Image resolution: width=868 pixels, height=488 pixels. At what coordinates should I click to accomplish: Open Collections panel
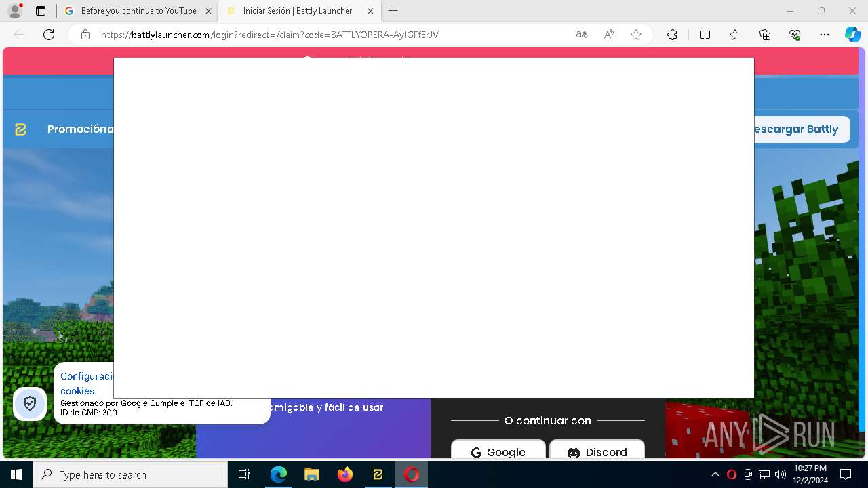pos(765,35)
